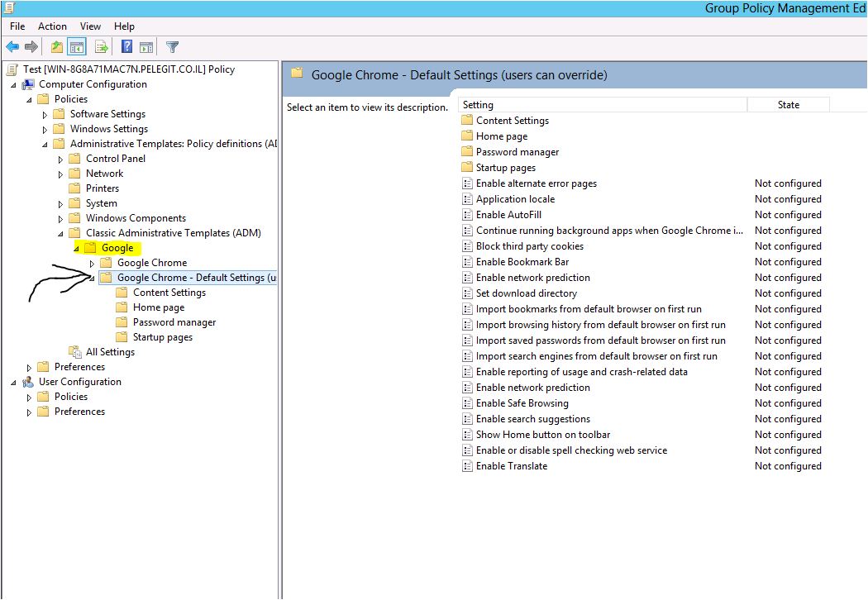Select 'Import search engines from default browser on first run'
The image size is (868, 600).
click(x=596, y=356)
